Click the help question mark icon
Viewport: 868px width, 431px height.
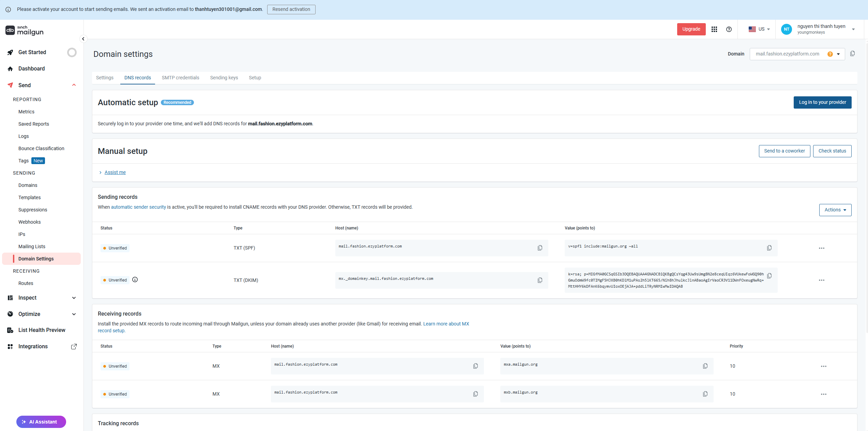(x=729, y=29)
